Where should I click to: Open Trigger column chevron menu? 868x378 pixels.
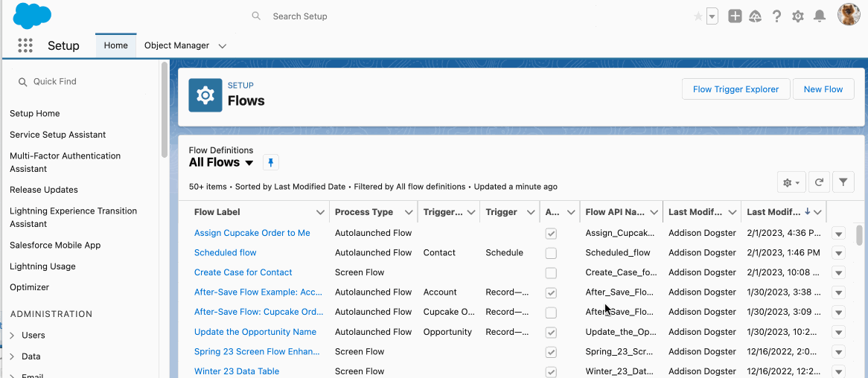[x=530, y=213]
